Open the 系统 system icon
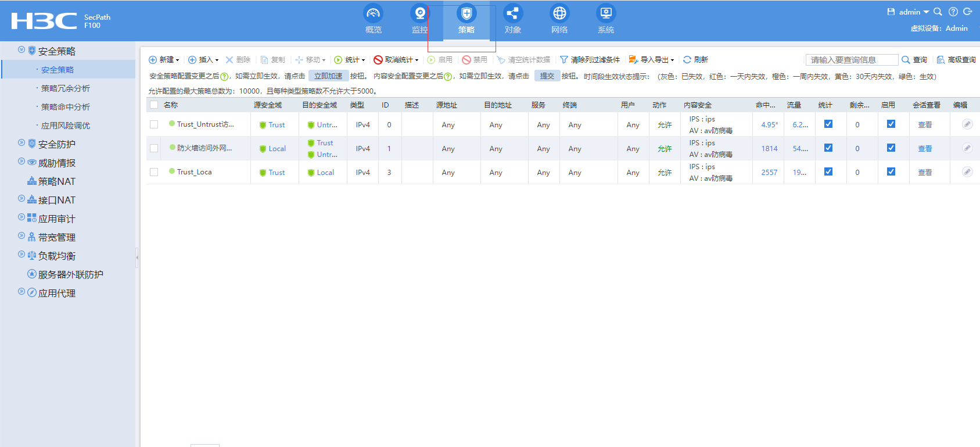Image resolution: width=980 pixels, height=447 pixels. tap(605, 13)
